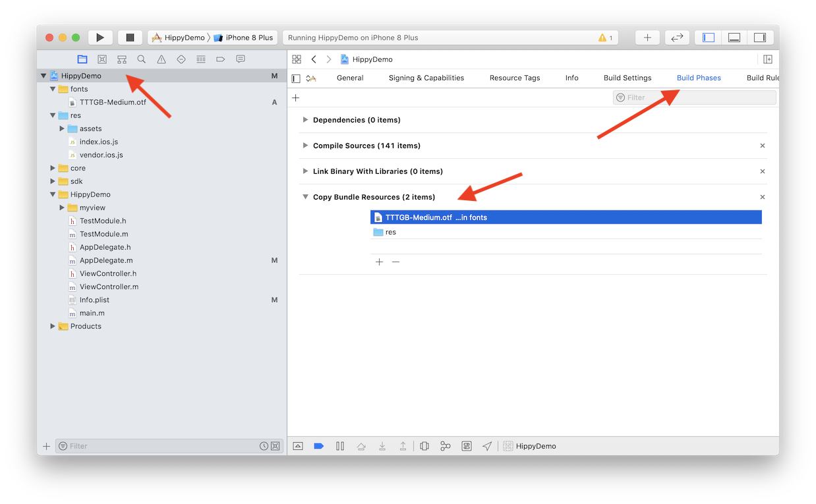Open the breakpoint navigator

coord(221,59)
